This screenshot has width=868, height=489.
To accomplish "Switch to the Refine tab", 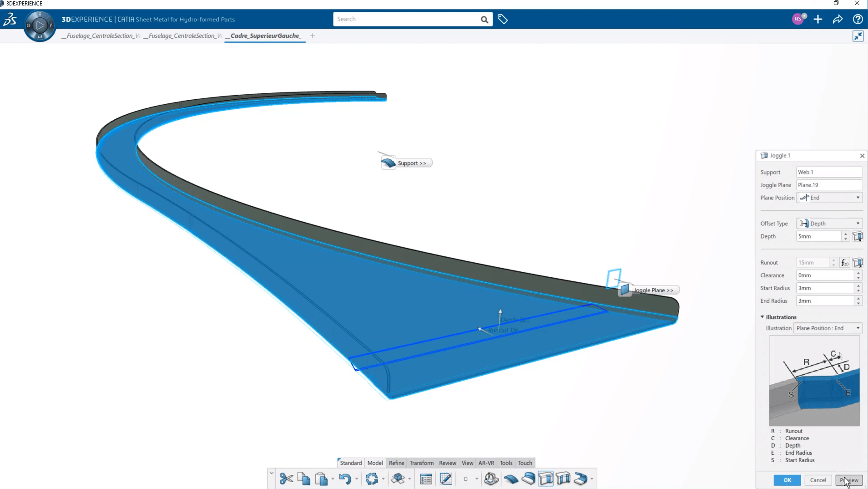I will point(396,463).
